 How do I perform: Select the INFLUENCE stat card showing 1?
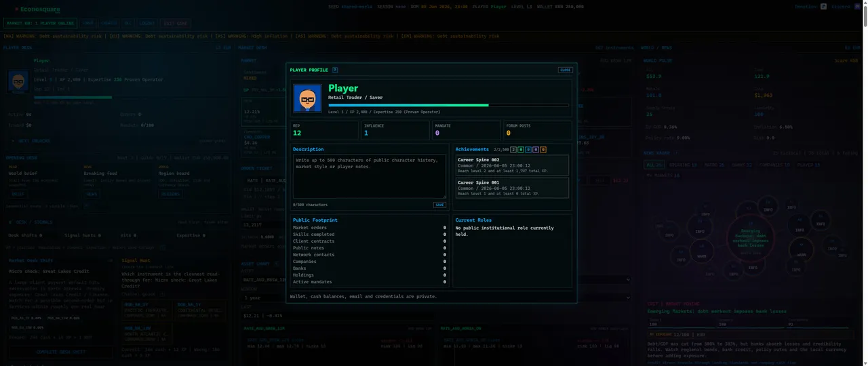[x=396, y=130]
